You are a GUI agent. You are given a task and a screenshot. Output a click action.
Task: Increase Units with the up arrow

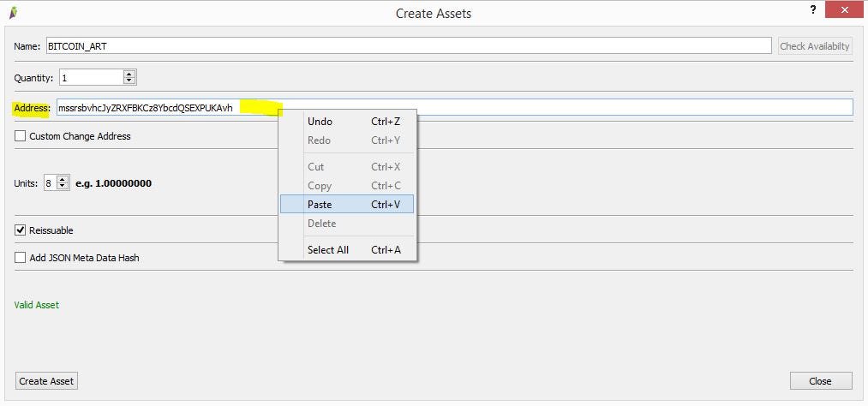pyautogui.click(x=63, y=179)
